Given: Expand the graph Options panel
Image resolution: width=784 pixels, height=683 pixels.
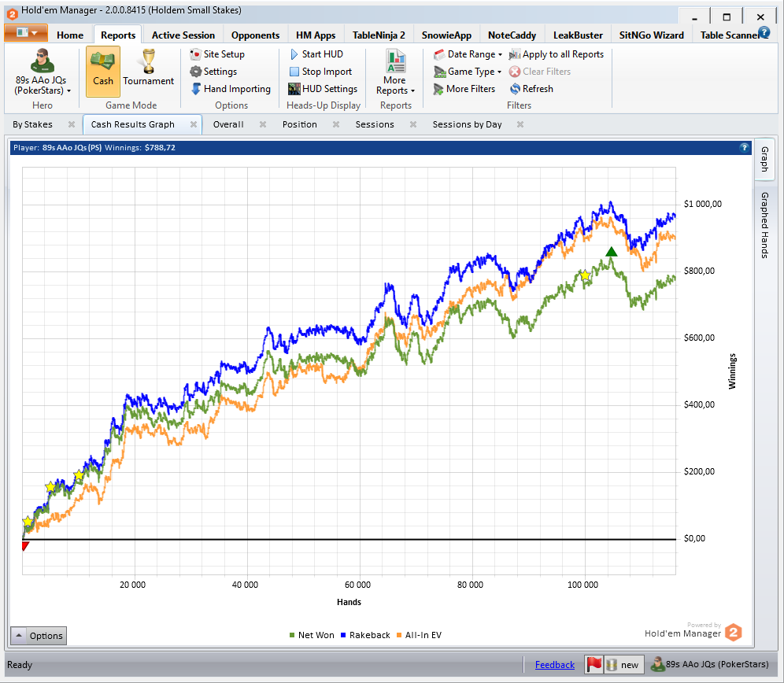Looking at the screenshot, I should (39, 636).
